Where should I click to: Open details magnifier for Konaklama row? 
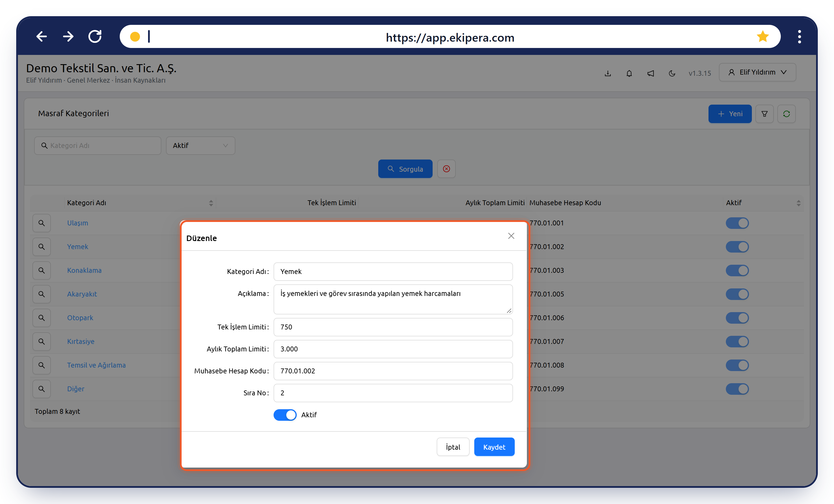(42, 270)
